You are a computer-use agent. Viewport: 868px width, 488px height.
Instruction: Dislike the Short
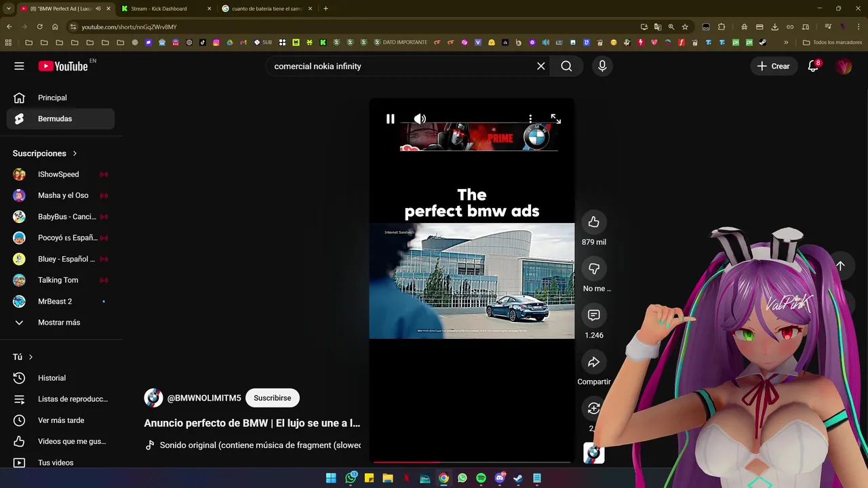[594, 268]
